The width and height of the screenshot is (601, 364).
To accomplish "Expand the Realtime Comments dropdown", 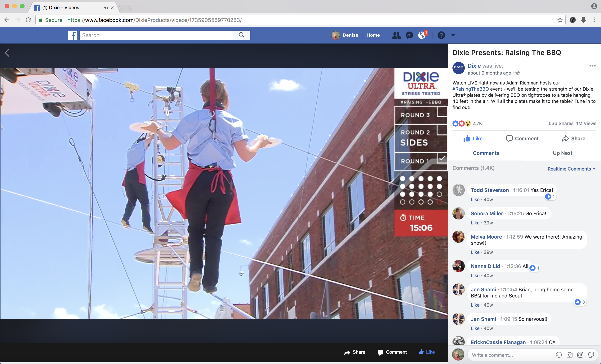I will (571, 169).
